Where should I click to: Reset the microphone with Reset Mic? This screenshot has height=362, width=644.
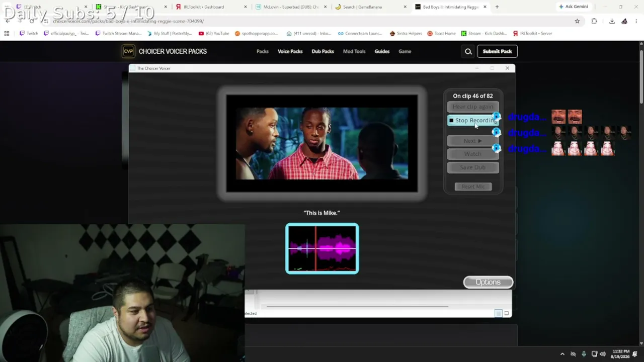point(473,187)
